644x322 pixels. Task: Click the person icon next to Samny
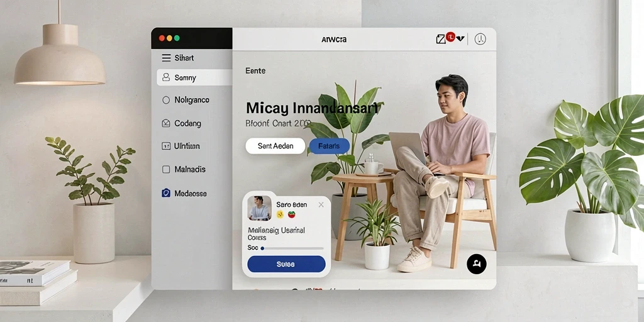click(166, 77)
